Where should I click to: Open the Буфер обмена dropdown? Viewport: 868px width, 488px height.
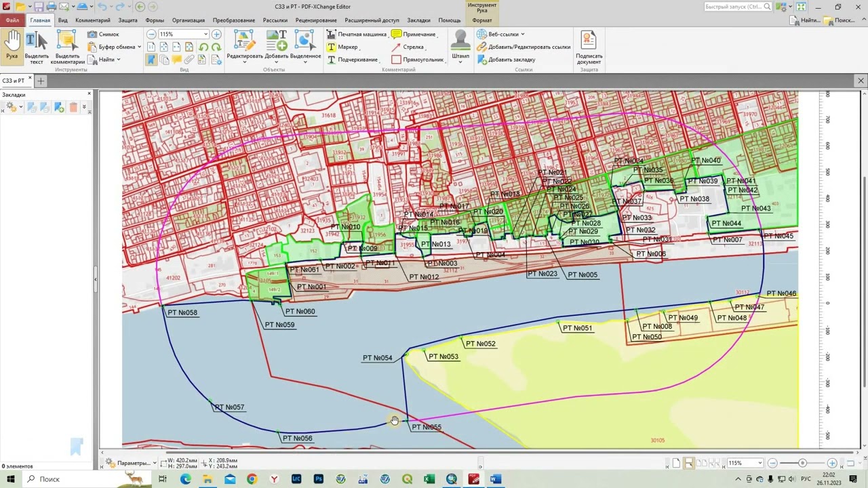114,47
